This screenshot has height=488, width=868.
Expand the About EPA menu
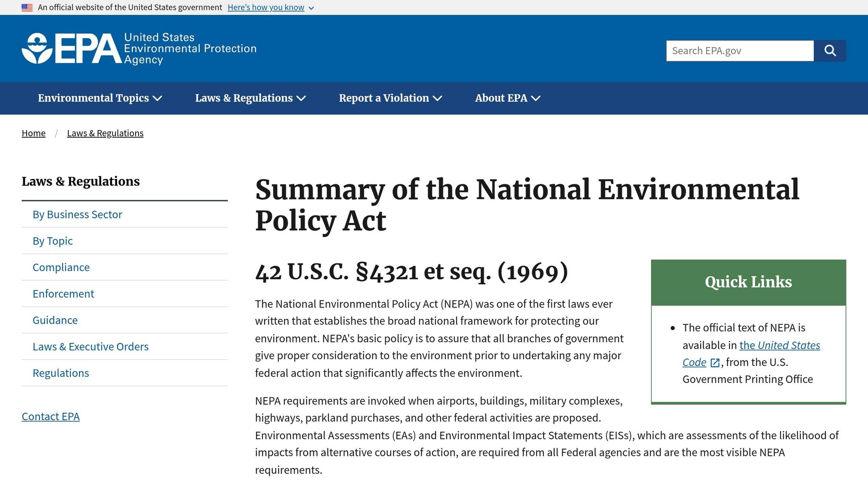[x=508, y=98]
